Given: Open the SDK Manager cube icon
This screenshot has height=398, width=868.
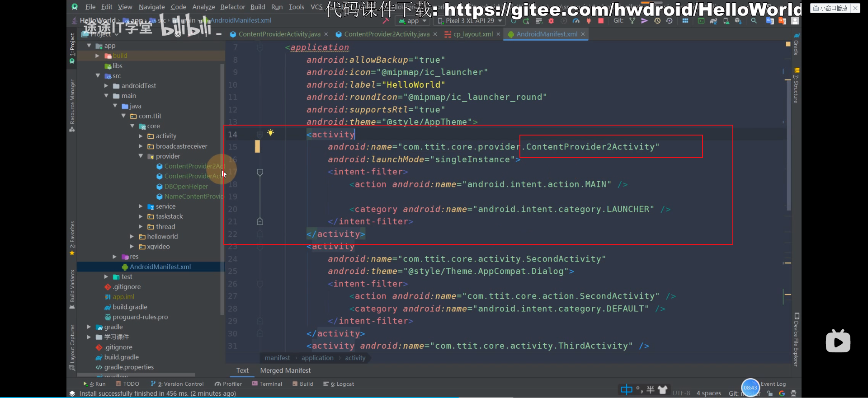Looking at the screenshot, I should pyautogui.click(x=738, y=21).
